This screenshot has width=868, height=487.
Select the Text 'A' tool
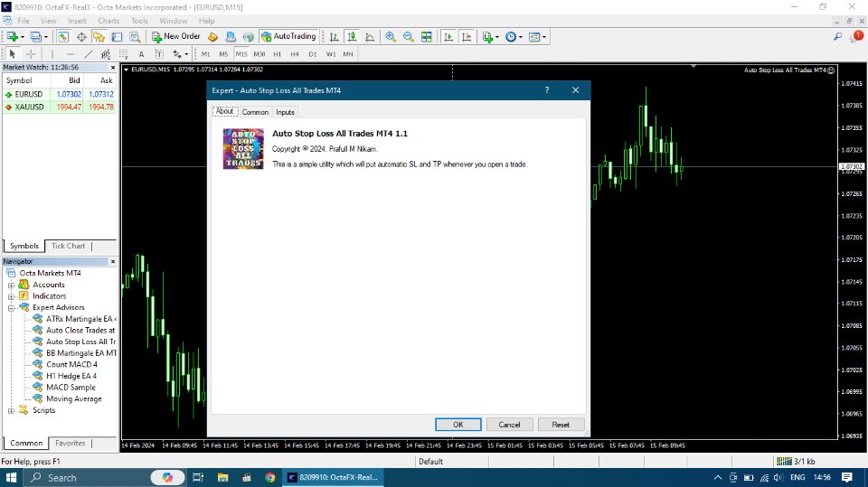141,53
